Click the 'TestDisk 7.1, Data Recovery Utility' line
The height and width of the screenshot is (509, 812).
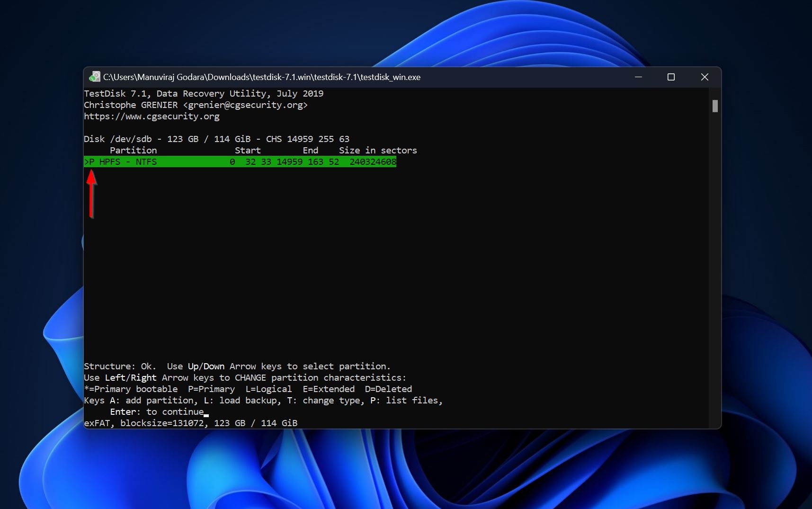point(204,94)
